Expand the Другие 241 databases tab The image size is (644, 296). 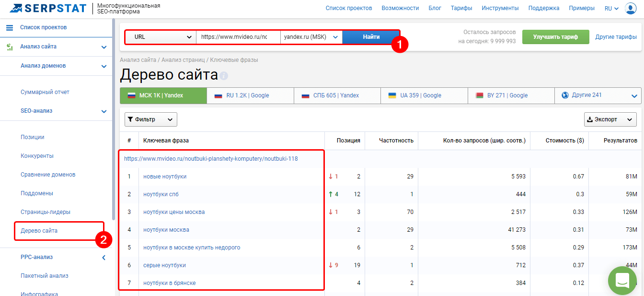tap(598, 95)
